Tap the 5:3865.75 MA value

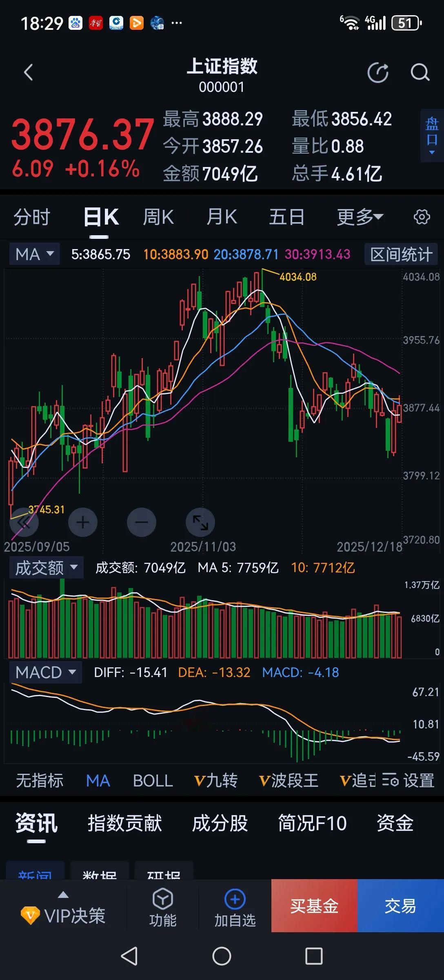tap(101, 254)
